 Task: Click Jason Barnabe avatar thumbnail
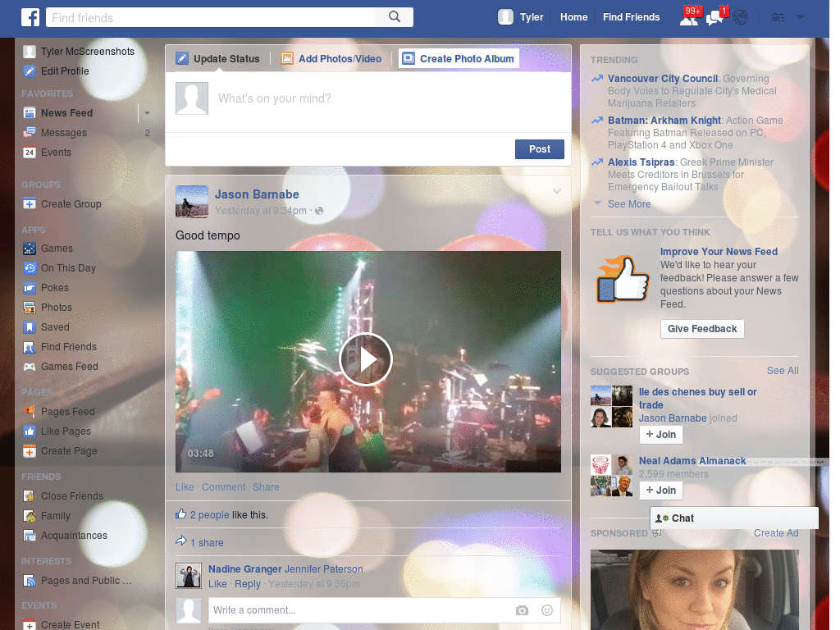pyautogui.click(x=192, y=202)
